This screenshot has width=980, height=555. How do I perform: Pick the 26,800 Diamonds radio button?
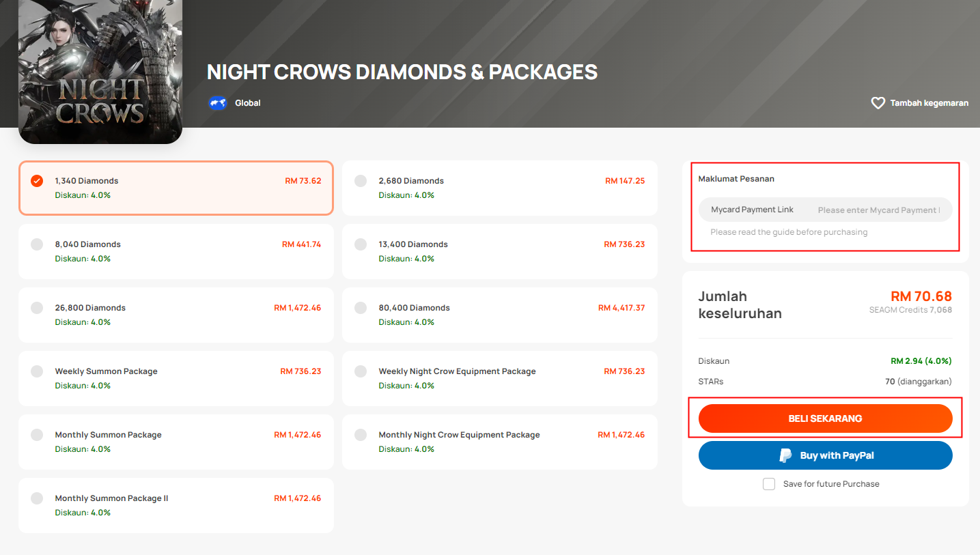point(37,308)
